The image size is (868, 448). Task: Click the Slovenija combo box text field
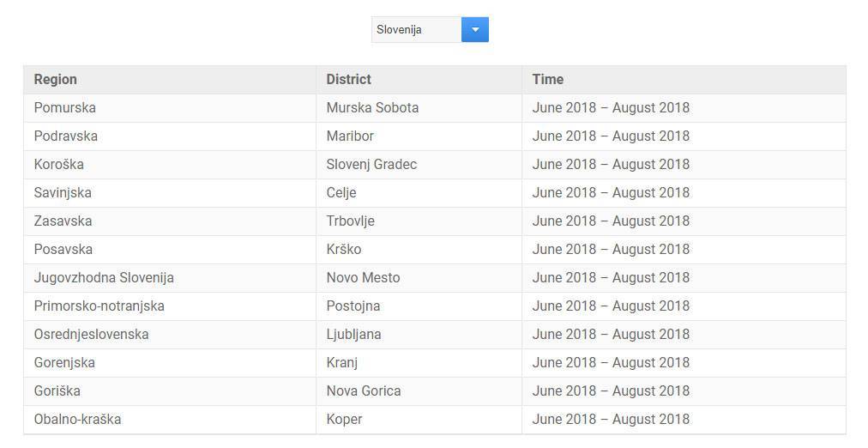click(x=417, y=30)
